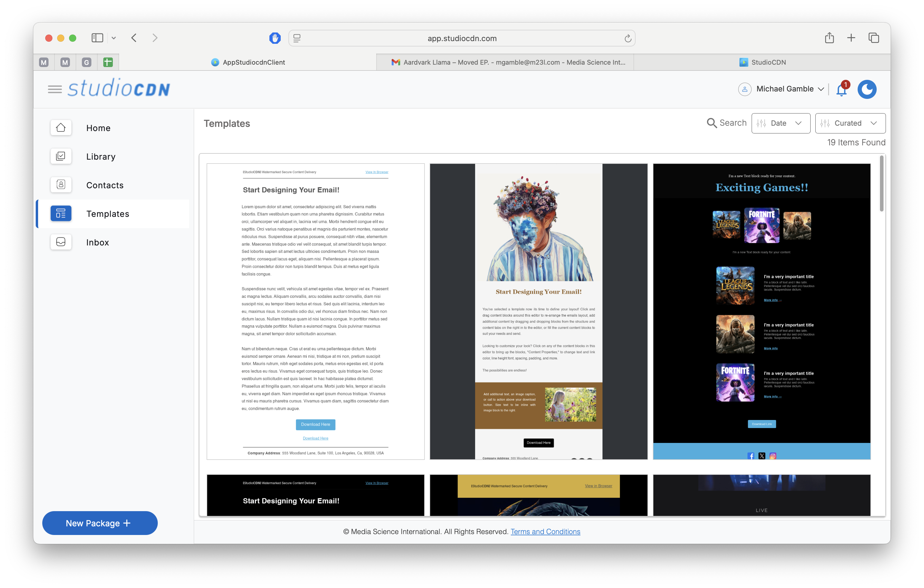Click the Search magnifier icon
The width and height of the screenshot is (924, 588).
711,123
